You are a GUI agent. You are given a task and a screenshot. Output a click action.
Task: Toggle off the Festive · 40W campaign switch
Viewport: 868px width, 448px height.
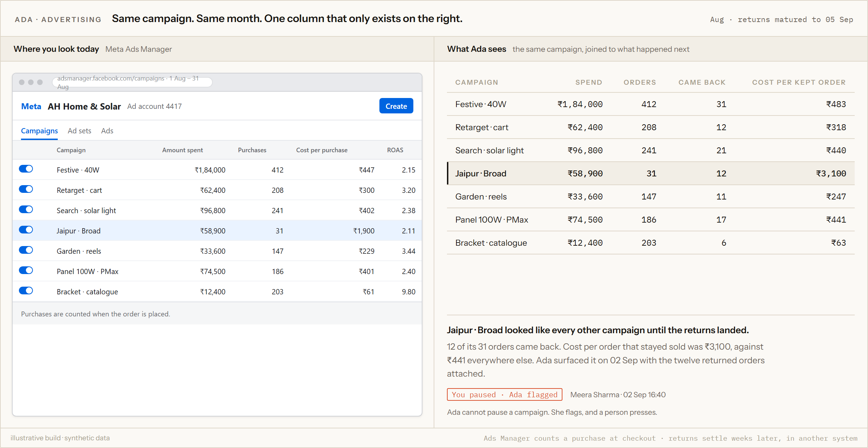click(x=26, y=169)
